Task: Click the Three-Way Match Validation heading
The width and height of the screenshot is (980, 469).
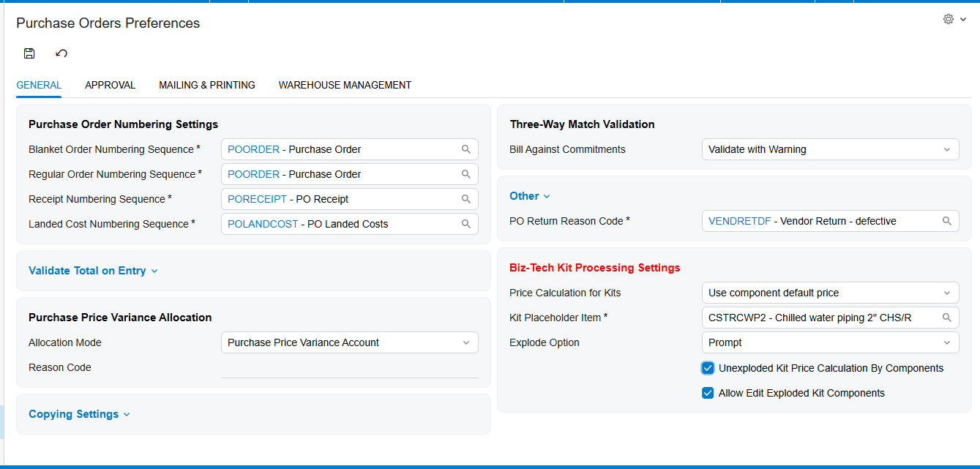Action: click(x=582, y=124)
